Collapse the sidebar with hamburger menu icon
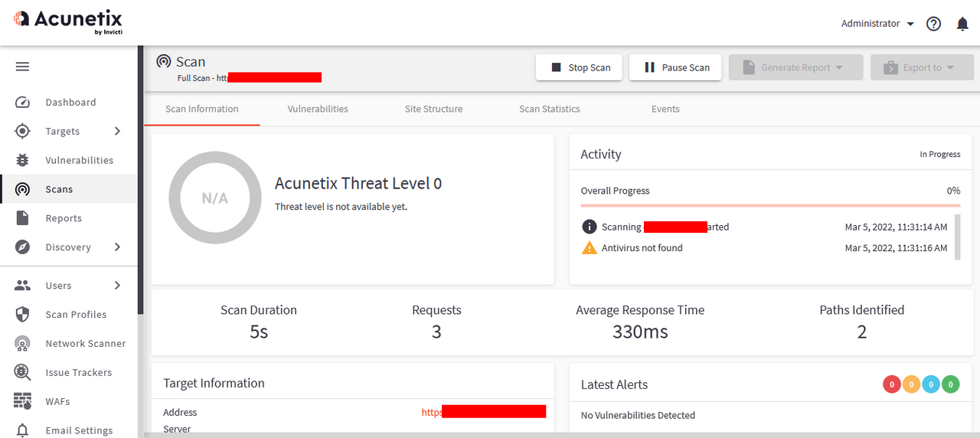980x438 pixels. (x=22, y=67)
